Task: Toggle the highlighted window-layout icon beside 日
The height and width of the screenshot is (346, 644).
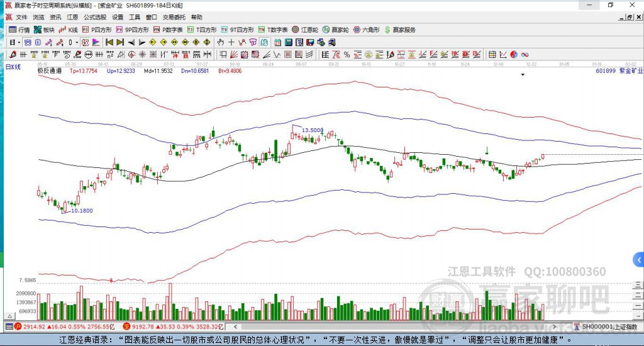Action: [28, 42]
